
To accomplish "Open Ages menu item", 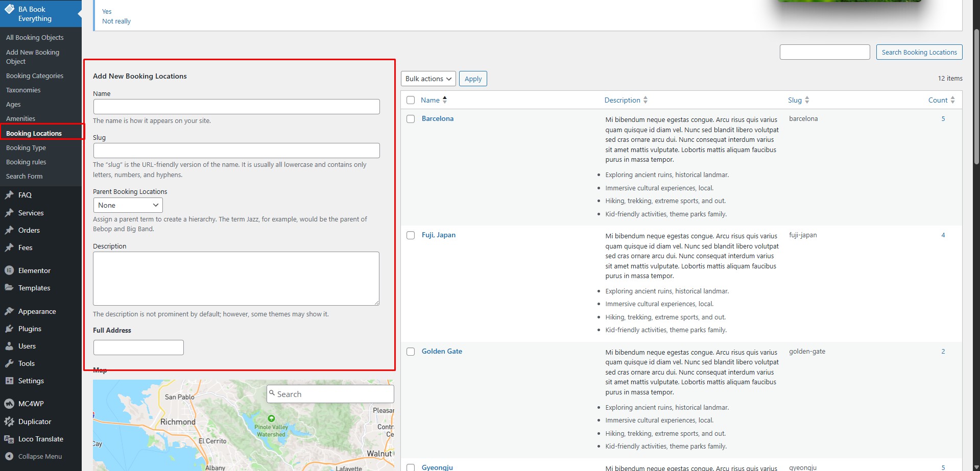I will [x=13, y=104].
